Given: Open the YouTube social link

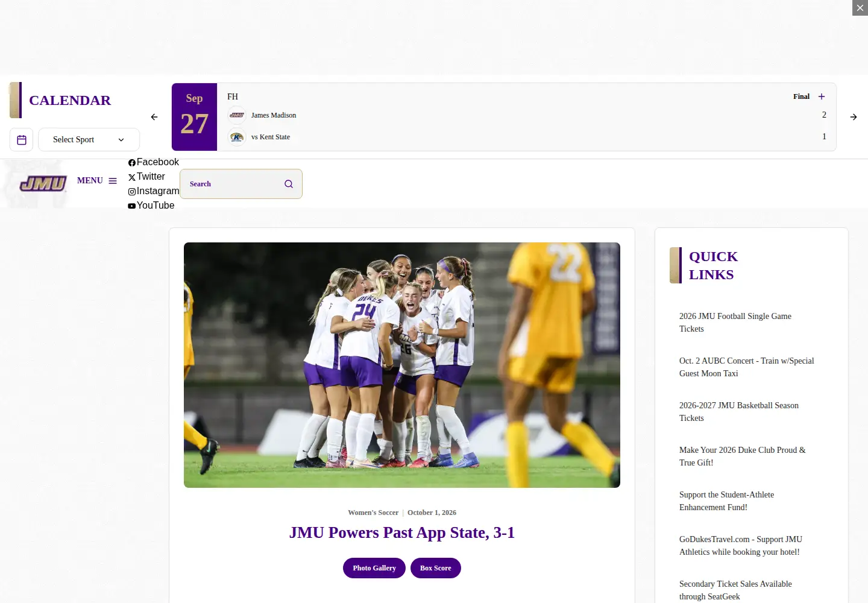Looking at the screenshot, I should coord(151,206).
